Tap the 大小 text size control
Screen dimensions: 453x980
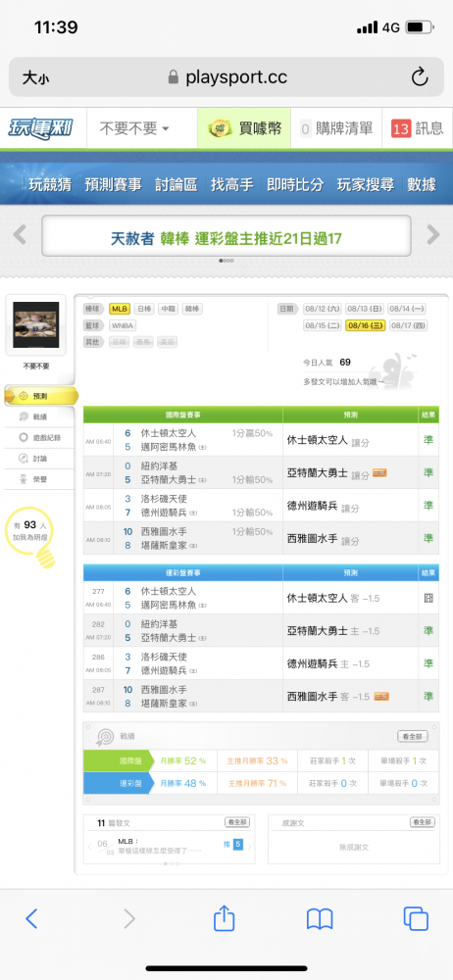click(35, 77)
